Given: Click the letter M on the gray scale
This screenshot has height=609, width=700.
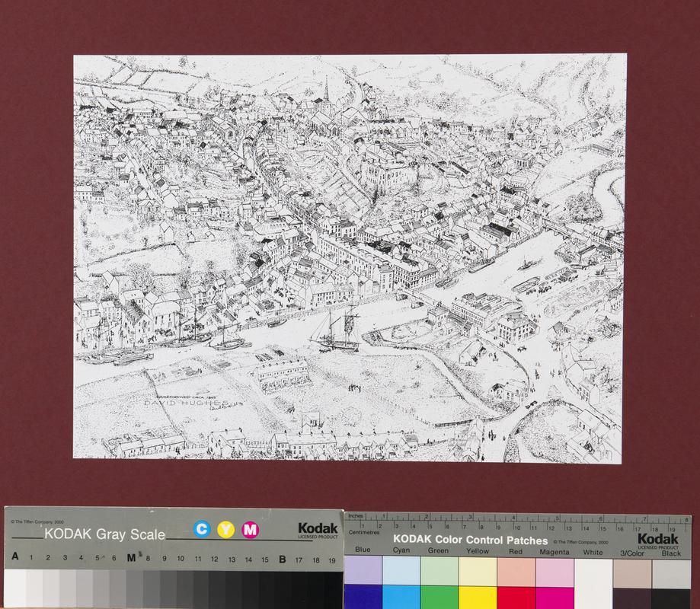Looking at the screenshot, I should 131,559.
